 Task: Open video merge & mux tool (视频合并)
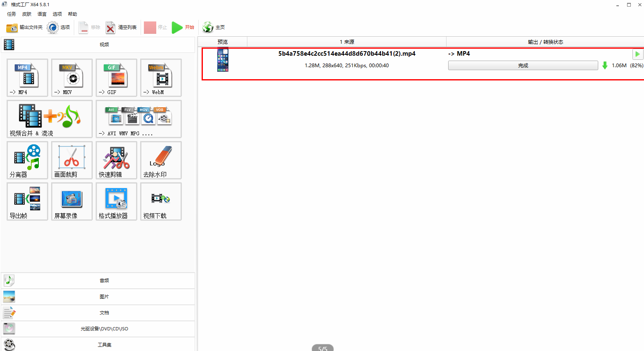(49, 119)
